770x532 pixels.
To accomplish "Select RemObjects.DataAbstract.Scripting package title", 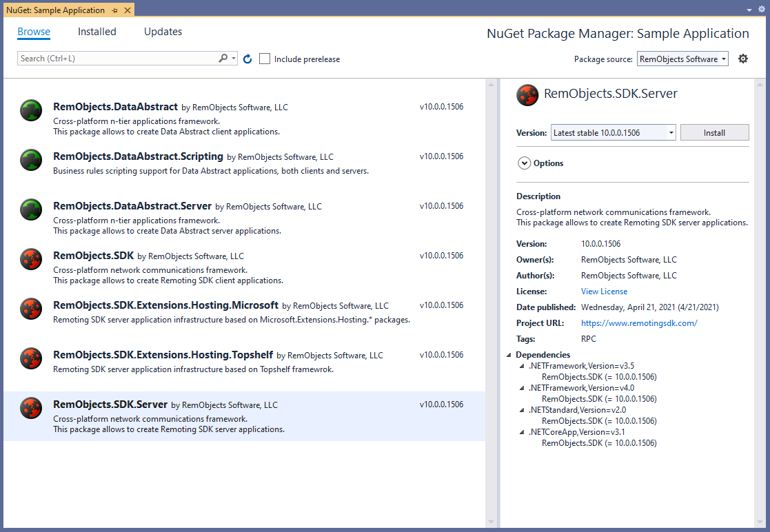I will [x=138, y=156].
